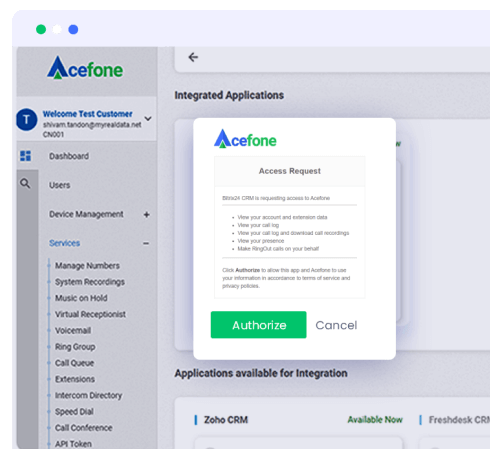This screenshot has width=490, height=449.
Task: Click Available Now next to Zoho CRM
Action: tap(375, 420)
